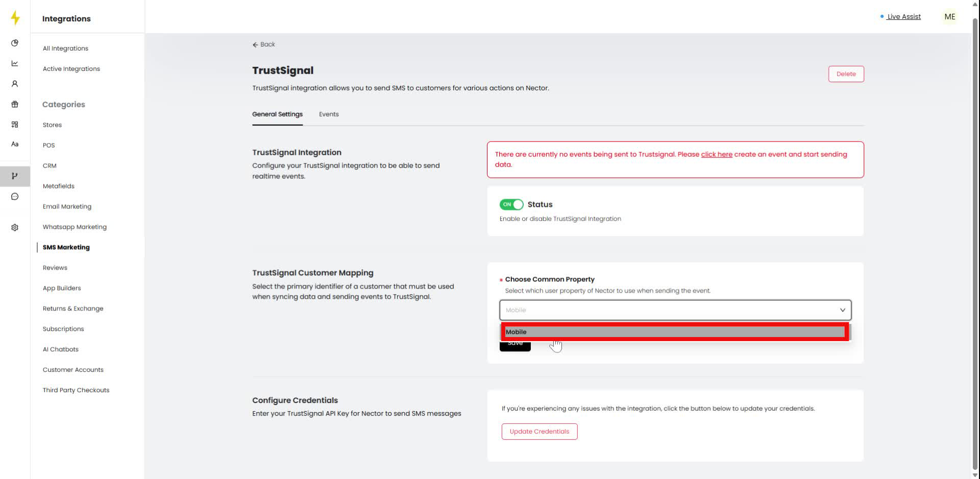The width and height of the screenshot is (980, 479).
Task: Open the customers person icon in sidebar
Action: point(15,83)
